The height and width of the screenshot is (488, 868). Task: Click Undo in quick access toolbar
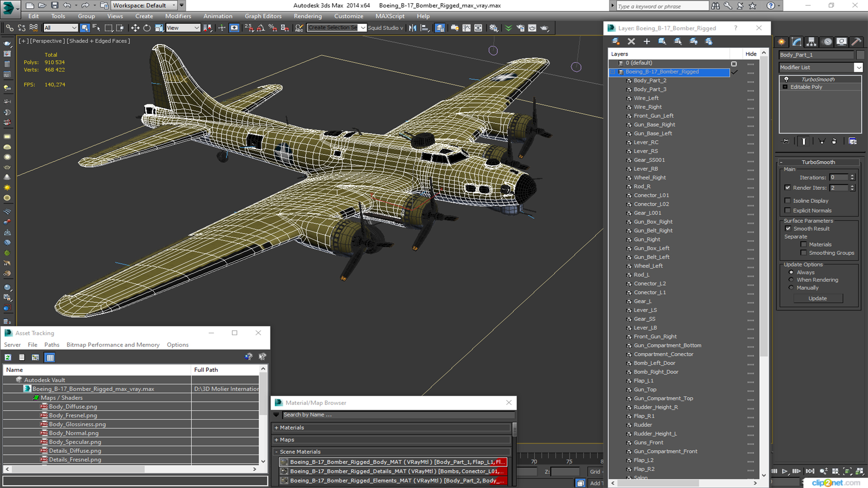click(67, 5)
